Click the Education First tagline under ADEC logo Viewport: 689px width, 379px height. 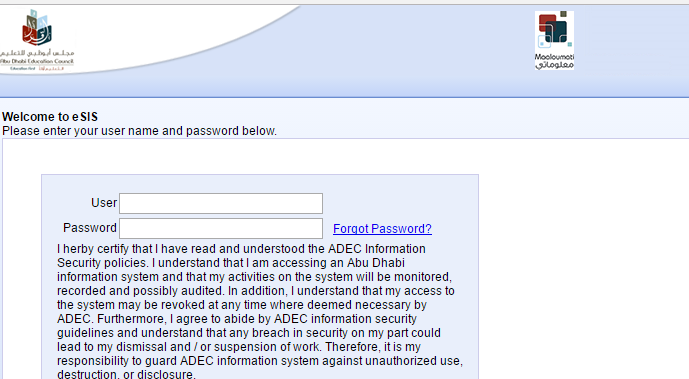pos(37,69)
